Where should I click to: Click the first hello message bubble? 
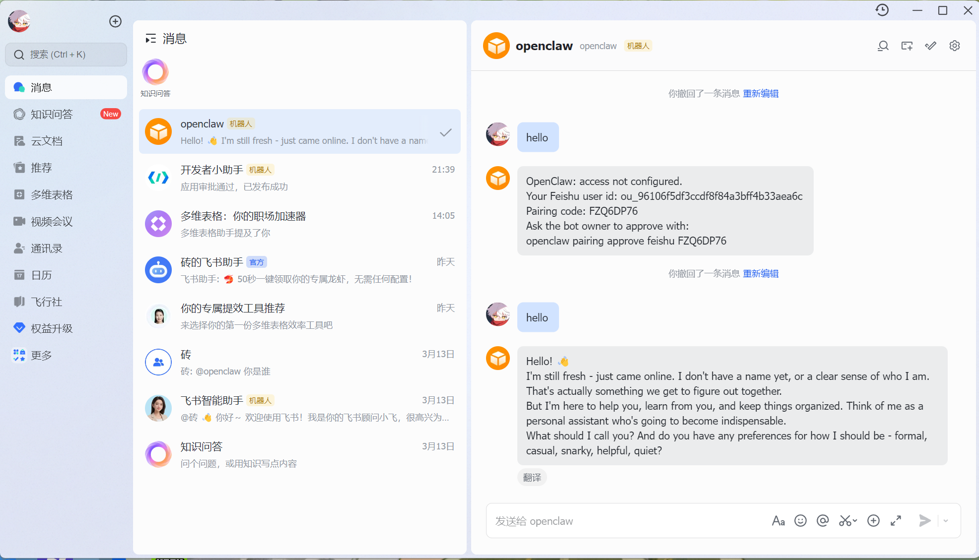[x=538, y=137]
